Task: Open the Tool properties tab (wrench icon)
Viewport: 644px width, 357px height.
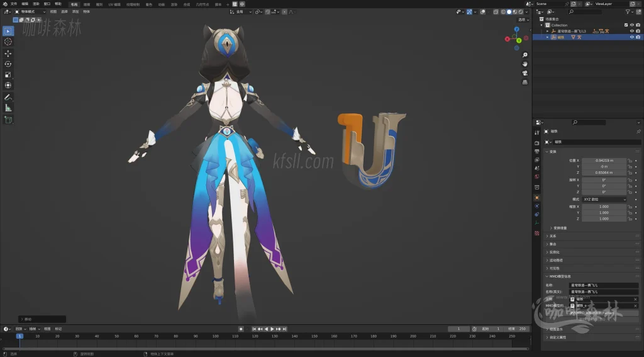Action: (x=537, y=132)
